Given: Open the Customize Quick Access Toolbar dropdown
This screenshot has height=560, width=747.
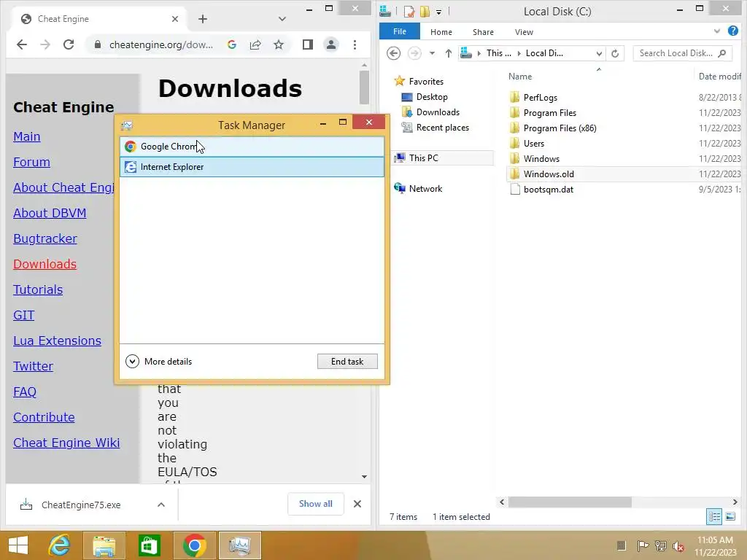Looking at the screenshot, I should (x=438, y=12).
